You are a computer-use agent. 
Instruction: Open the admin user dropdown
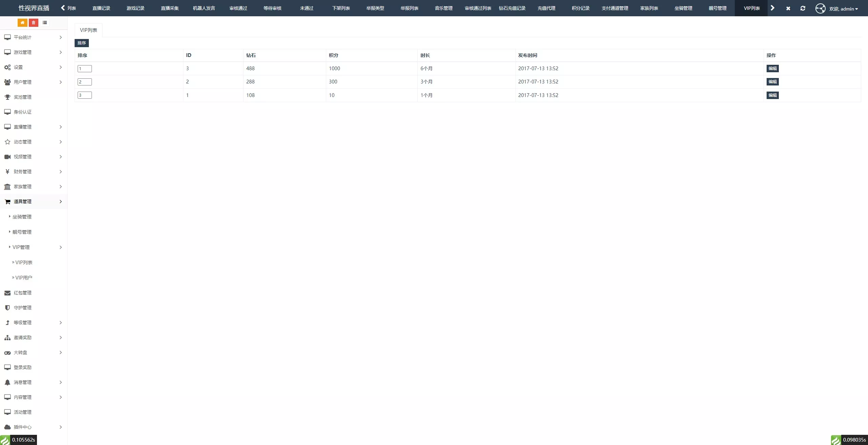(844, 9)
